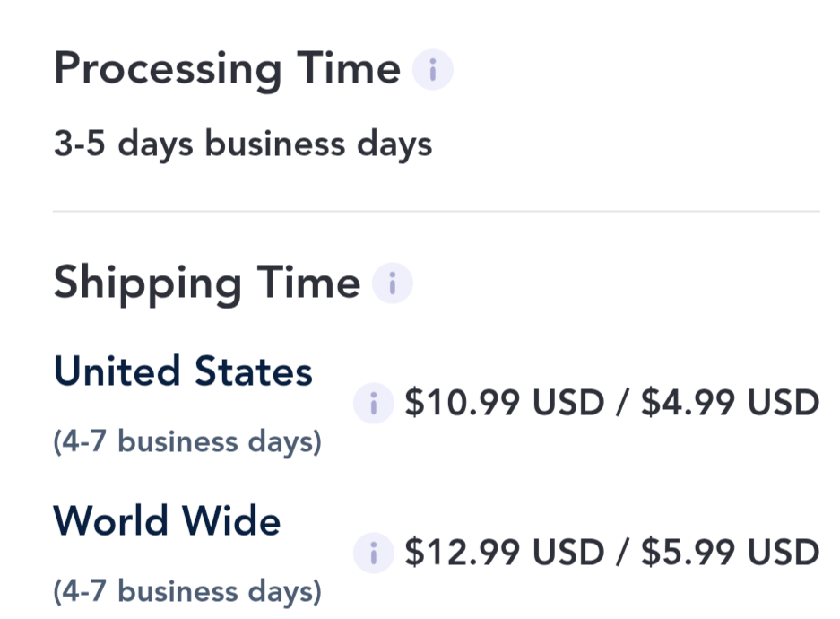Click the United States shipping label

[x=183, y=371]
